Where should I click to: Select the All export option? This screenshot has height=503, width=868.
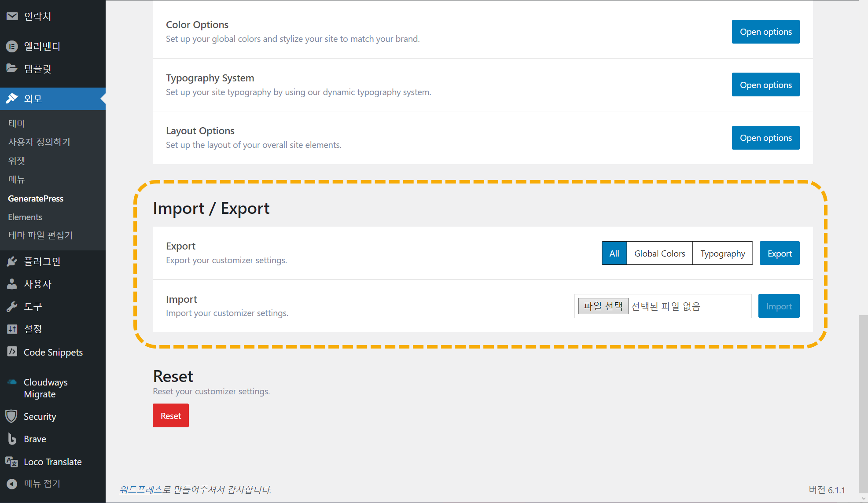[614, 253]
